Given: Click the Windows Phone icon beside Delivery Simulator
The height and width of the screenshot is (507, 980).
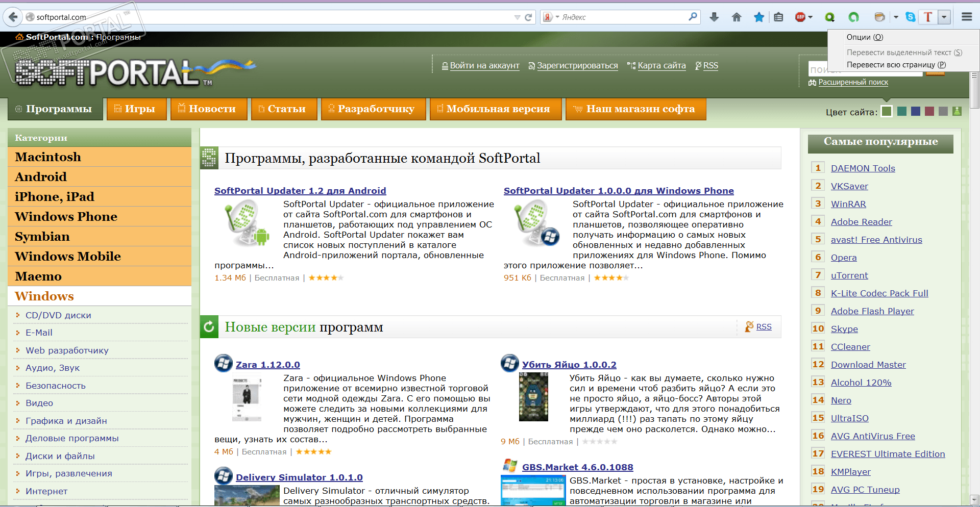Looking at the screenshot, I should [x=224, y=476].
